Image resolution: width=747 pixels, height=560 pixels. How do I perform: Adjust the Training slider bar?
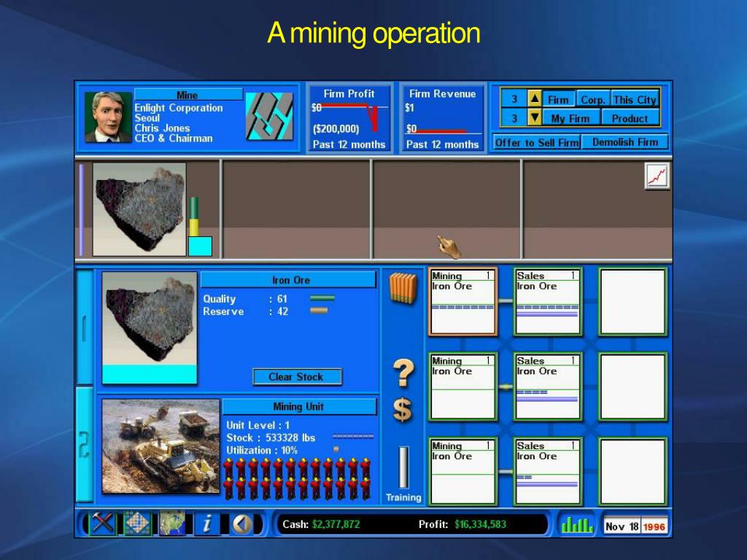pos(403,467)
